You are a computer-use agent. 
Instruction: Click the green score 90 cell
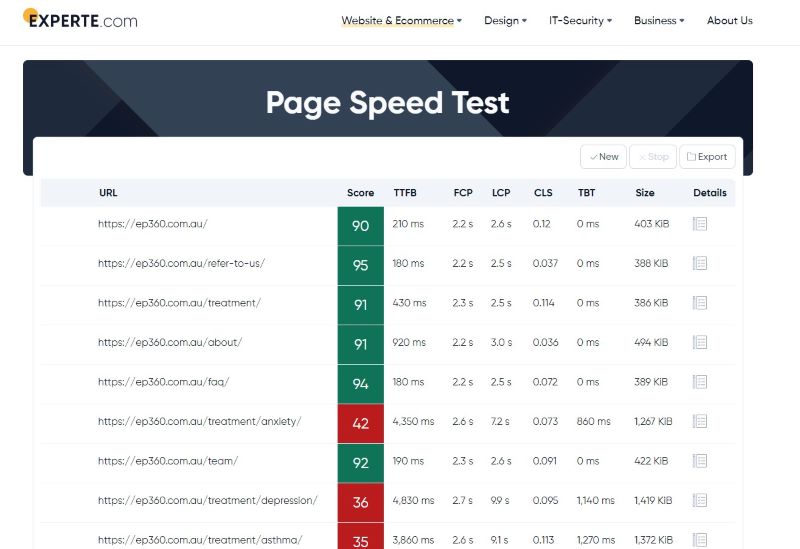[x=360, y=226]
